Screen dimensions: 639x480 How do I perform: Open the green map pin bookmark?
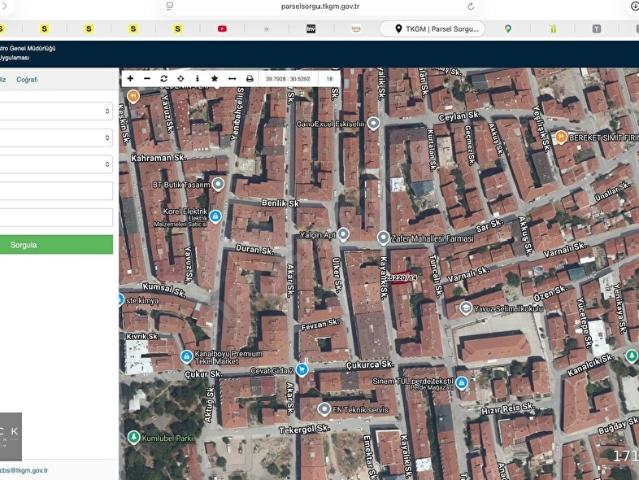[508, 29]
